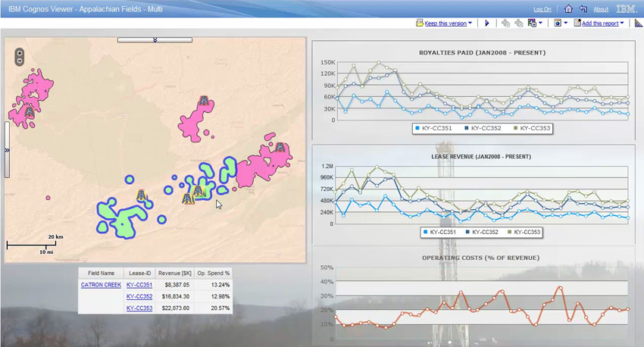Click the Revenue [$K] column header
This screenshot has width=644, height=347.
pyautogui.click(x=175, y=273)
